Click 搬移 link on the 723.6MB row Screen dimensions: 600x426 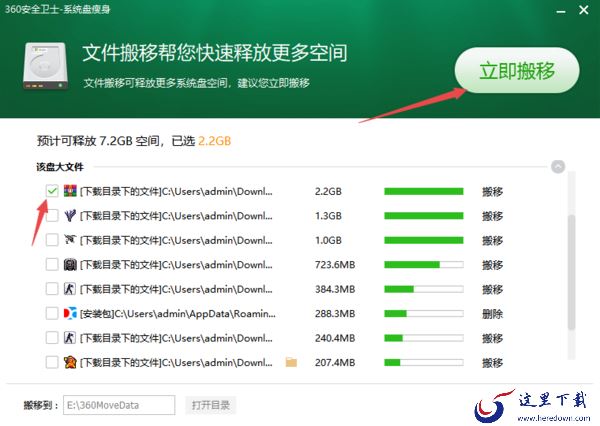coord(492,265)
